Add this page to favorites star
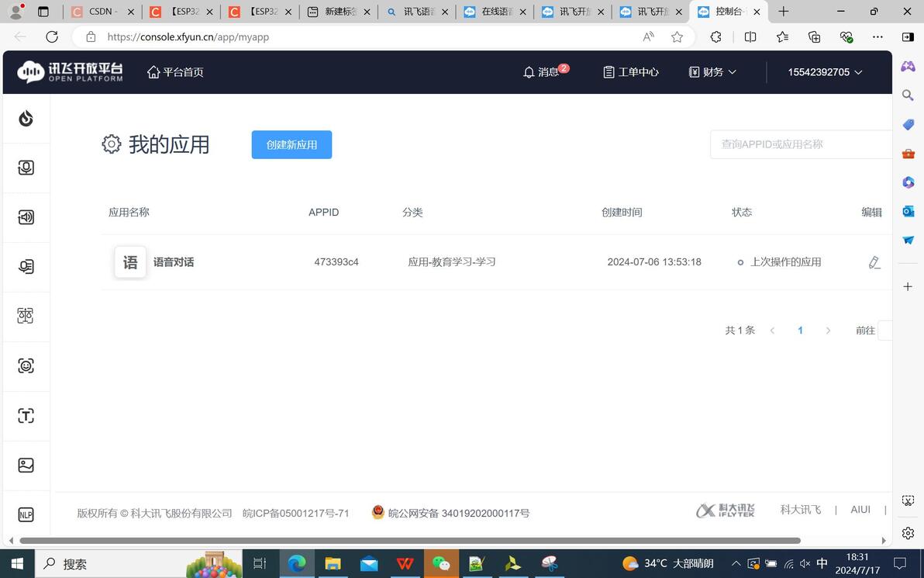 pos(677,37)
